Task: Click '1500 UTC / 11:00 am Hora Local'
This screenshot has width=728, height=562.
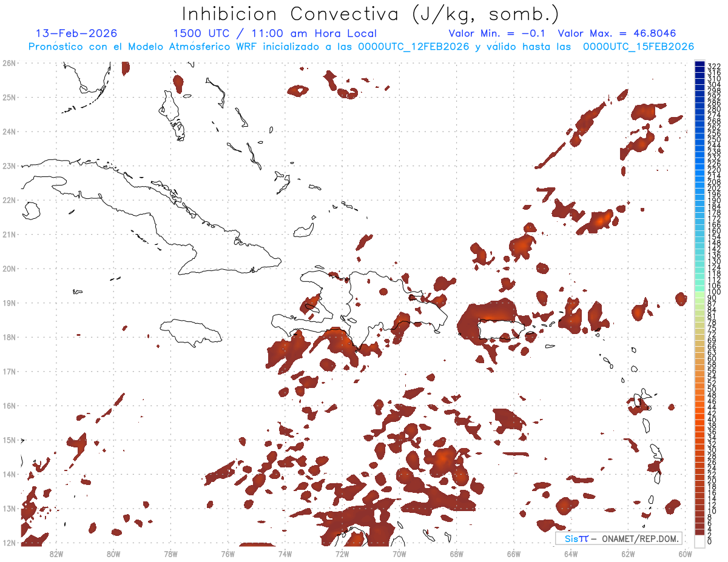Action: (x=275, y=33)
